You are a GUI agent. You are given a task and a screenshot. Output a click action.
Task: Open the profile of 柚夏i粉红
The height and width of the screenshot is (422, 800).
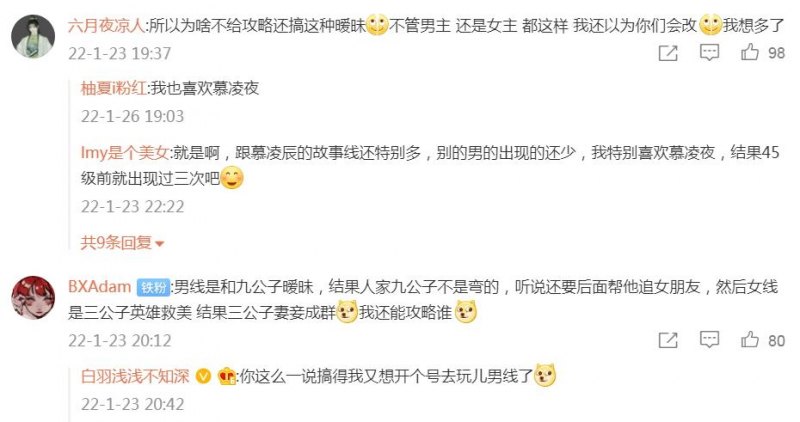113,88
